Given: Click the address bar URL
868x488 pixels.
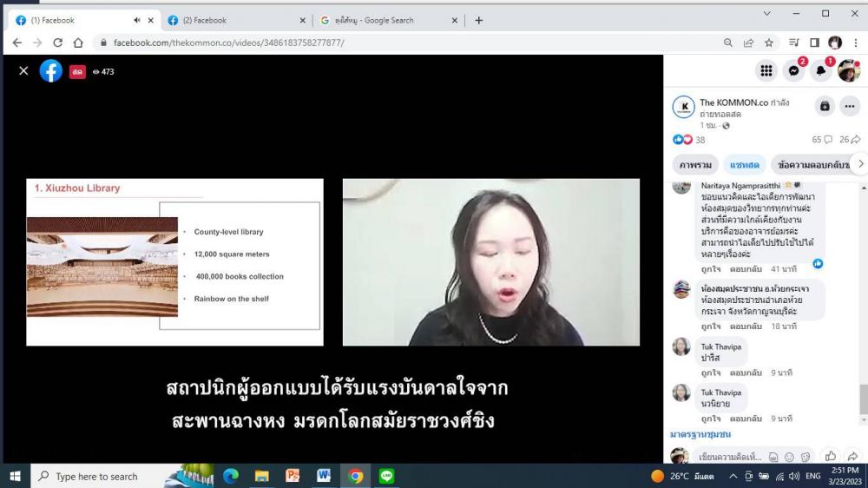Looking at the screenshot, I should click(228, 43).
